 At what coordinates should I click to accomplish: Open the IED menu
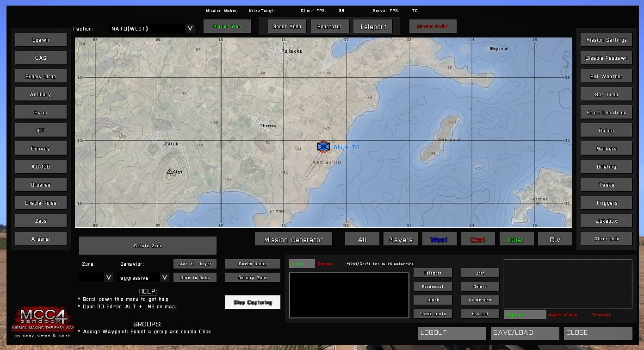click(x=41, y=131)
